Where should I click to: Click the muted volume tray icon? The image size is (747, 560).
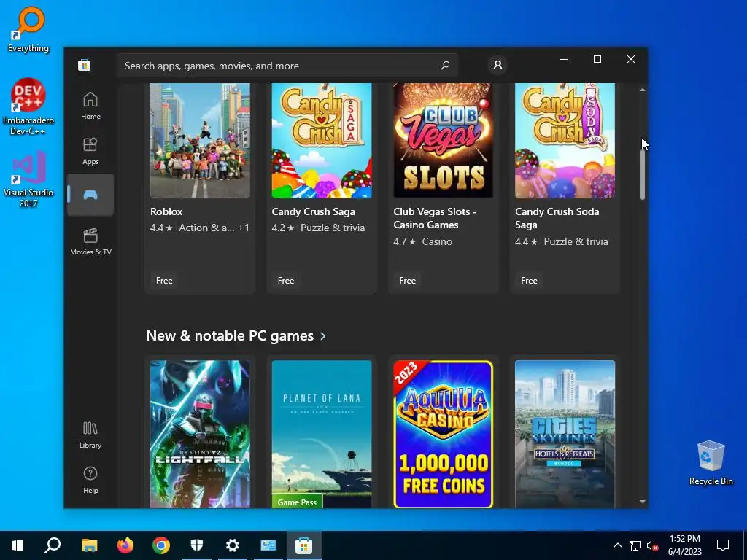(653, 545)
